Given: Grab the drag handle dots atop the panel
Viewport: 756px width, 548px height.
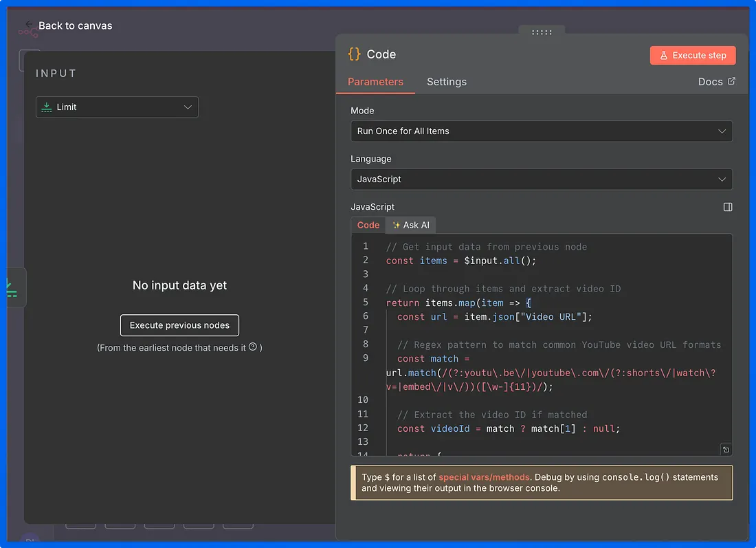Looking at the screenshot, I should coord(542,32).
